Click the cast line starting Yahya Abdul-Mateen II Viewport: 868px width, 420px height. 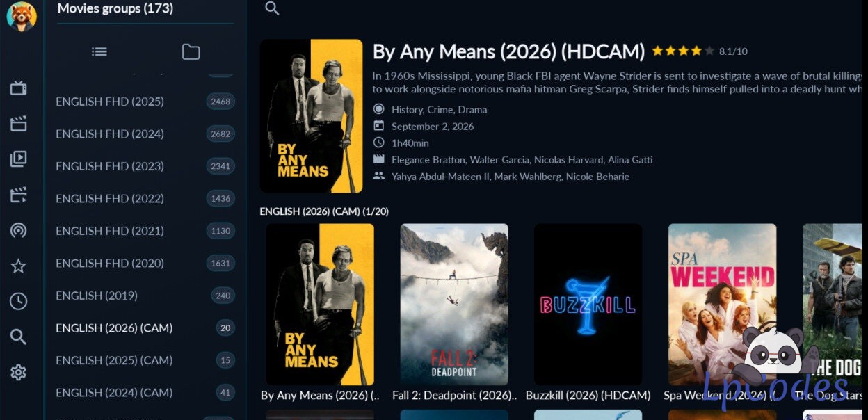click(511, 177)
